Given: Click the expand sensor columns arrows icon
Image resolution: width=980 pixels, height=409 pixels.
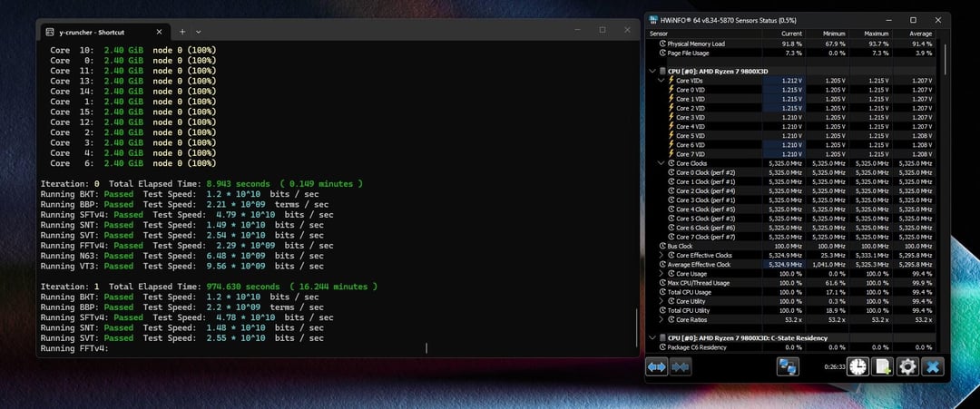Looking at the screenshot, I should (657, 366).
